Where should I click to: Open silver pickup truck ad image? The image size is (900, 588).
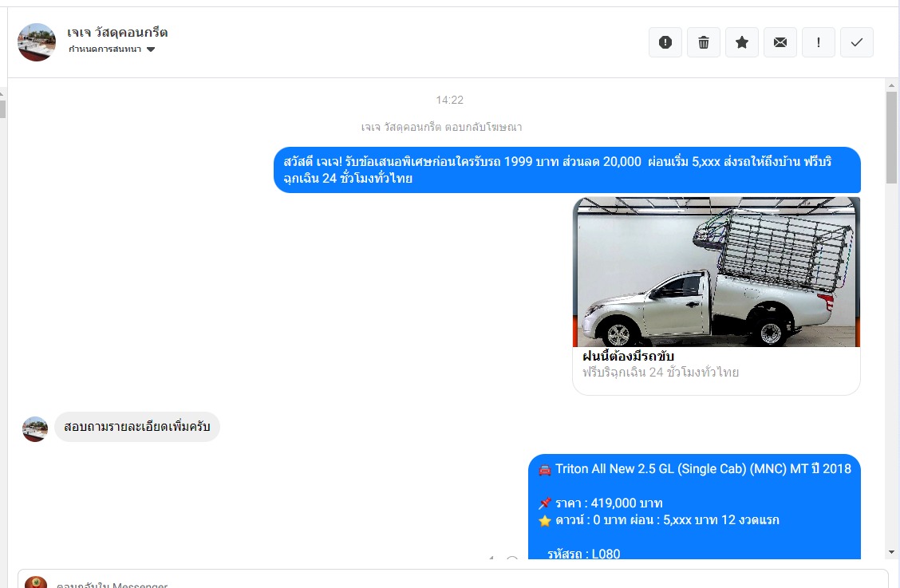tap(716, 272)
